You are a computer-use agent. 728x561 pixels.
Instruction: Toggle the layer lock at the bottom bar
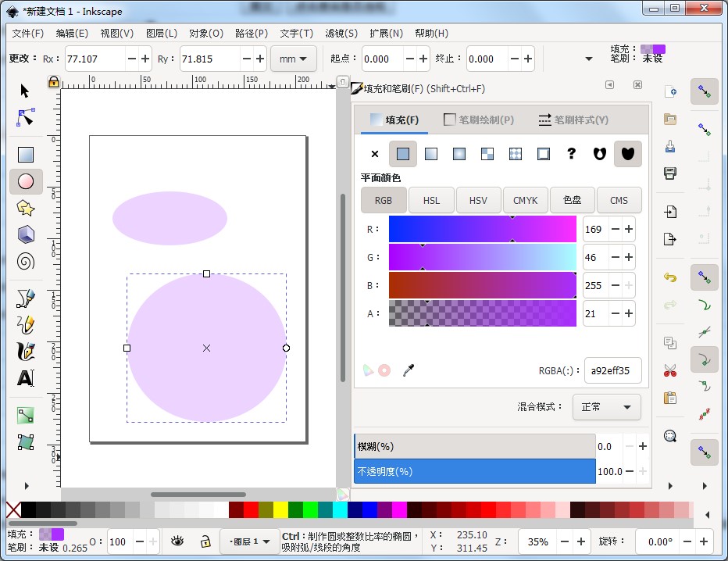(205, 541)
